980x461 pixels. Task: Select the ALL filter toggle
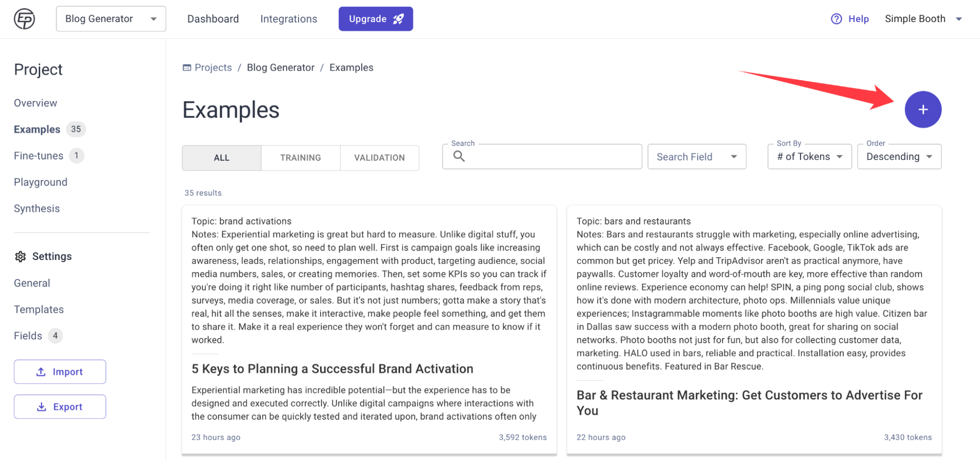point(222,158)
